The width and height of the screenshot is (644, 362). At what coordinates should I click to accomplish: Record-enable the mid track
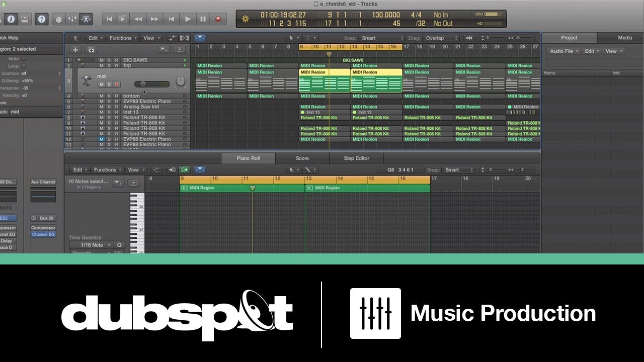(x=116, y=84)
